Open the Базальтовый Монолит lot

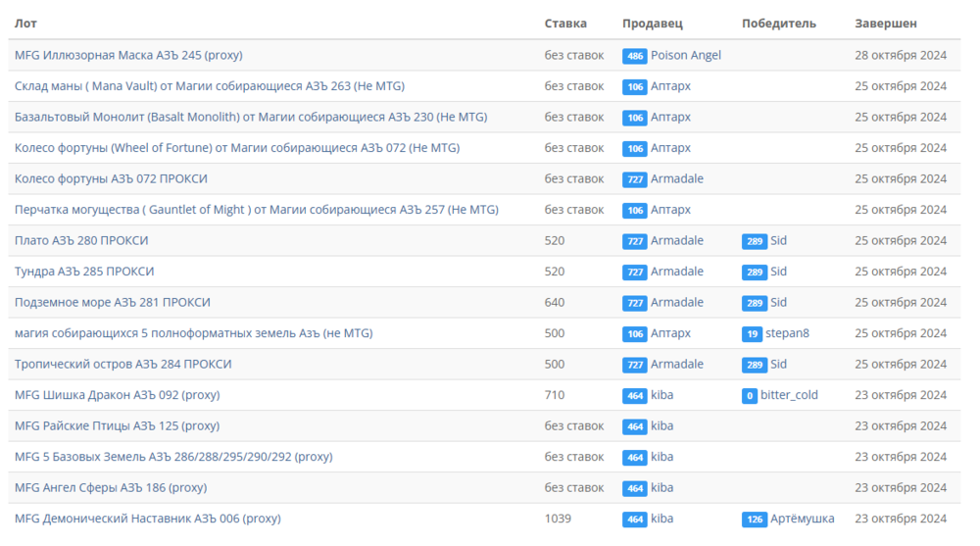point(250,117)
